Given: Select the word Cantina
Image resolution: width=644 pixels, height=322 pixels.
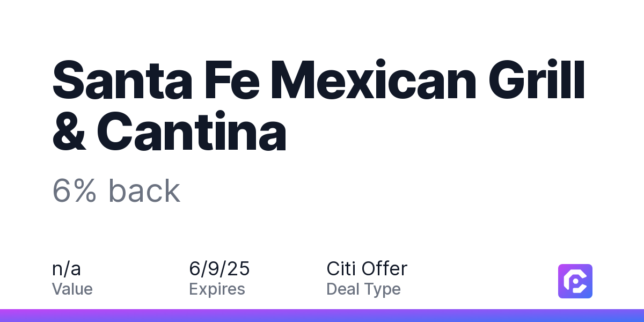Looking at the screenshot, I should [192, 134].
